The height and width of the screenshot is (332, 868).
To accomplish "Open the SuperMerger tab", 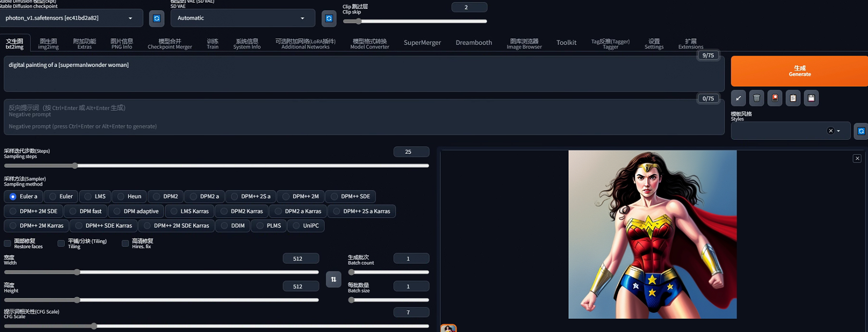I will pyautogui.click(x=422, y=43).
